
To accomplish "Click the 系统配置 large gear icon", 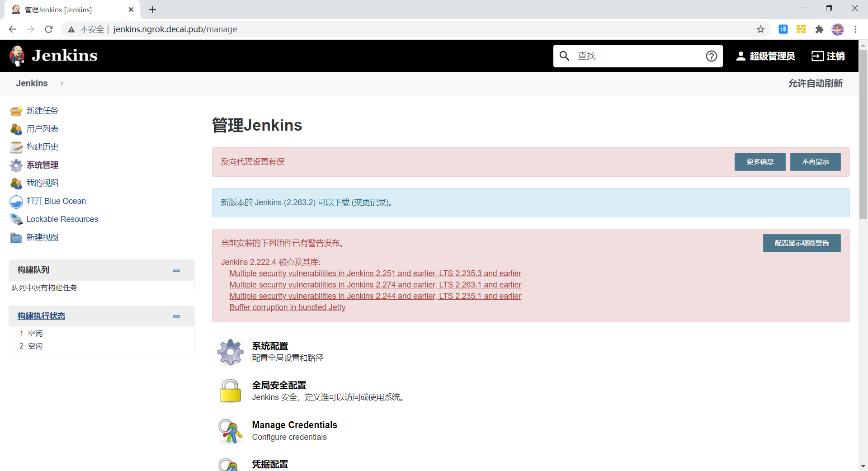I will click(231, 352).
